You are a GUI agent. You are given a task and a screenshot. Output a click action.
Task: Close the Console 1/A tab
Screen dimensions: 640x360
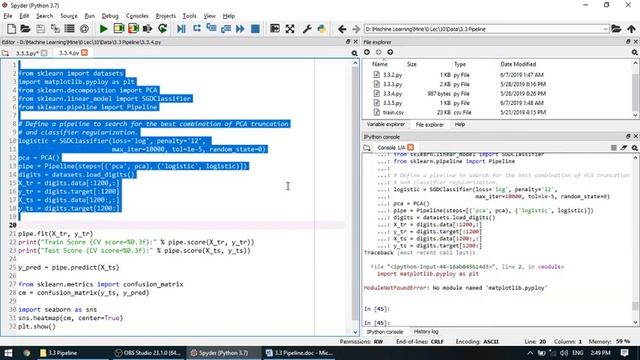pyautogui.click(x=411, y=147)
